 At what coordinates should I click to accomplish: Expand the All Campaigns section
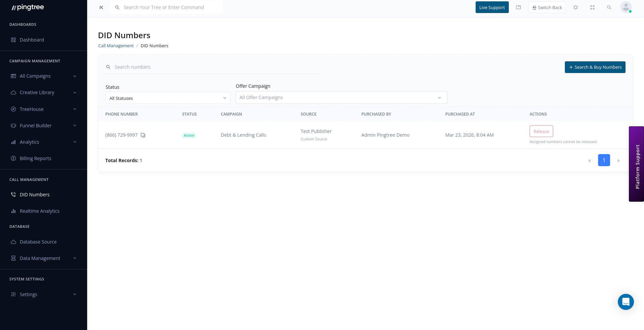point(35,76)
